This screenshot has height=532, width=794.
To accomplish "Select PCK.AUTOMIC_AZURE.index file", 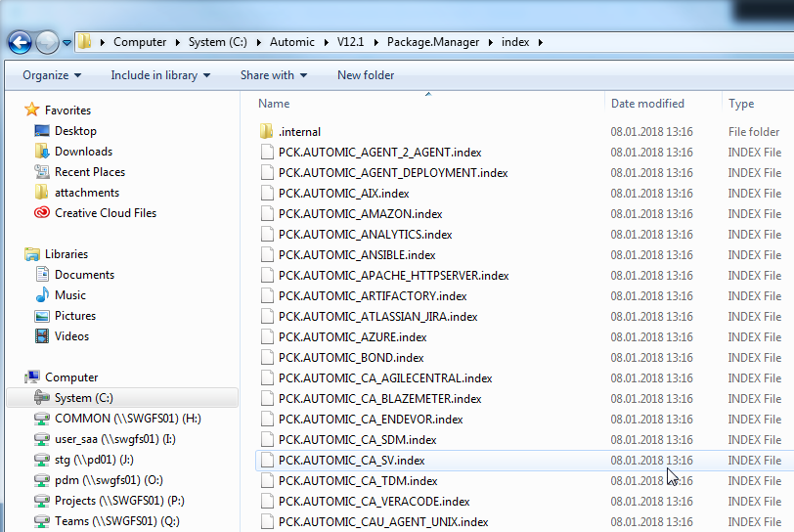I will [352, 337].
